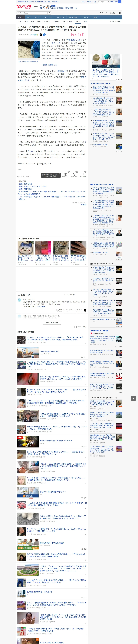Click the わかりやすい lightbulb reaction

74,175
